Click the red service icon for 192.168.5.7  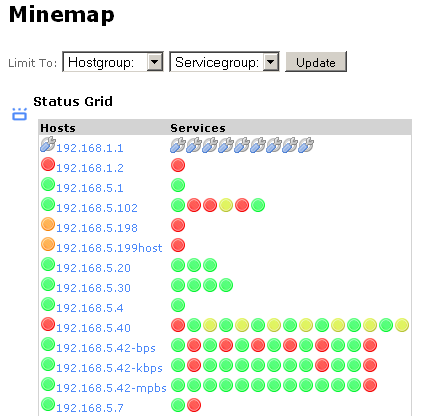click(194, 405)
